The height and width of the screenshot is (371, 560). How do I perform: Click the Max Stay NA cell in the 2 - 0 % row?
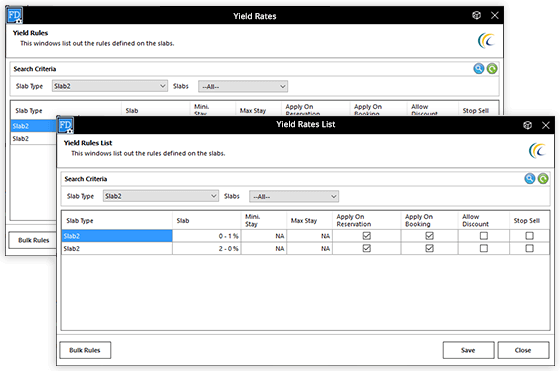coord(309,249)
